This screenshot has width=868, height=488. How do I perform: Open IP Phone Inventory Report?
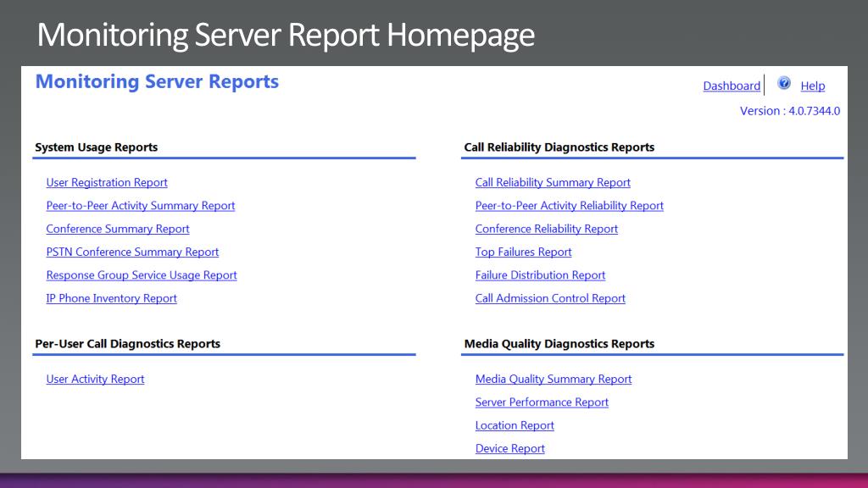click(112, 299)
